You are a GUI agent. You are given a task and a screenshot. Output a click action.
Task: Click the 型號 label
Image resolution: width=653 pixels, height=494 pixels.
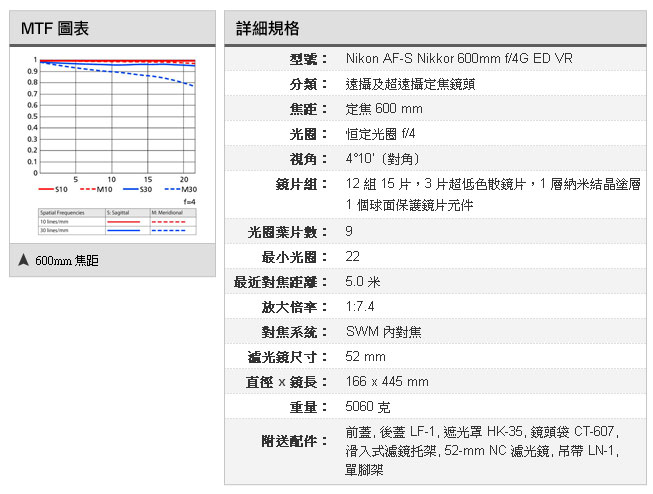[x=308, y=59]
